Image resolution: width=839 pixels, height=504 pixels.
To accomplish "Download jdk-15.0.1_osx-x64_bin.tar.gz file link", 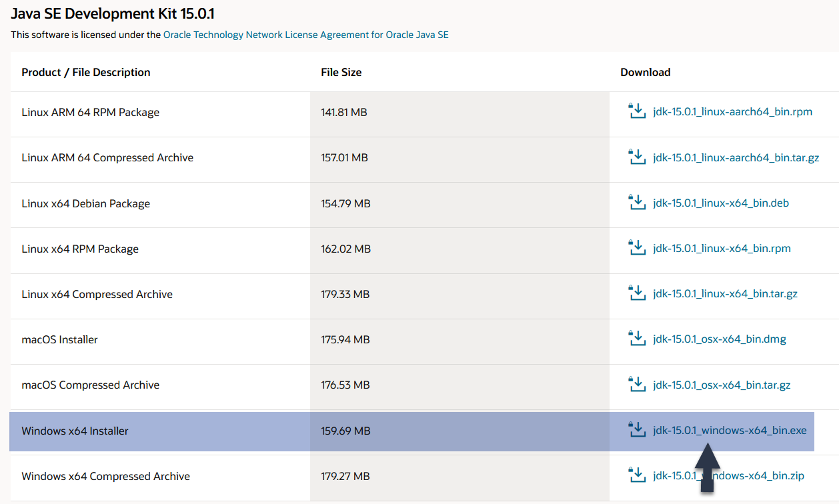I will tap(722, 385).
